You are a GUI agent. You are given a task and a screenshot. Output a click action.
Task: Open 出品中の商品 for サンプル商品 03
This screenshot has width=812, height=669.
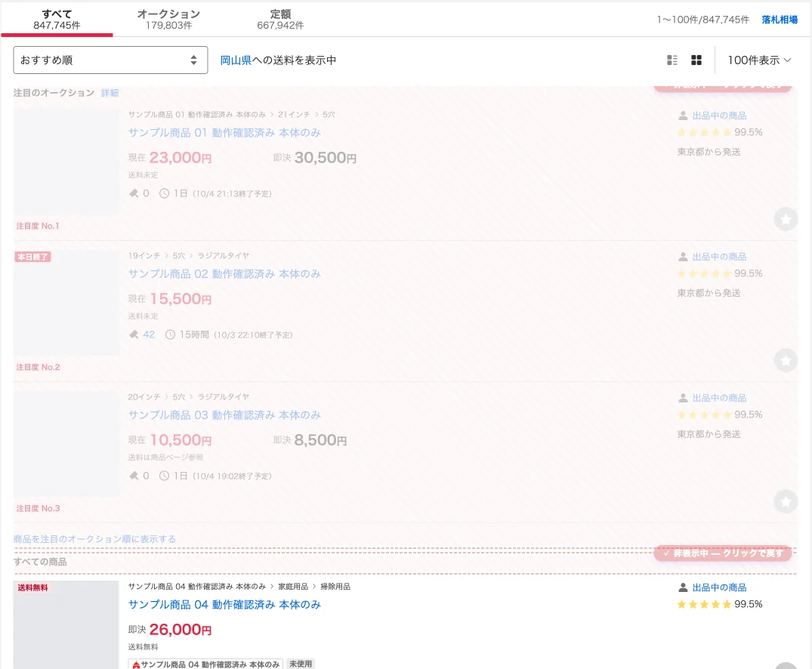coord(719,398)
